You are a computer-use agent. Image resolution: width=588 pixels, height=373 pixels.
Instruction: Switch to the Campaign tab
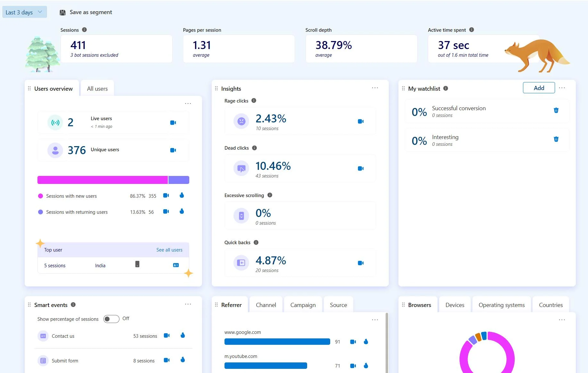[x=303, y=305]
